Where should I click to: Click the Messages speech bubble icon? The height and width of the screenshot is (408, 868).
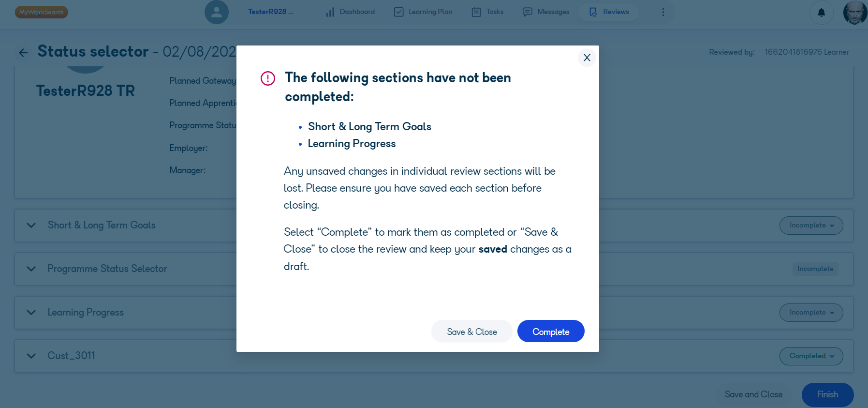pos(527,12)
